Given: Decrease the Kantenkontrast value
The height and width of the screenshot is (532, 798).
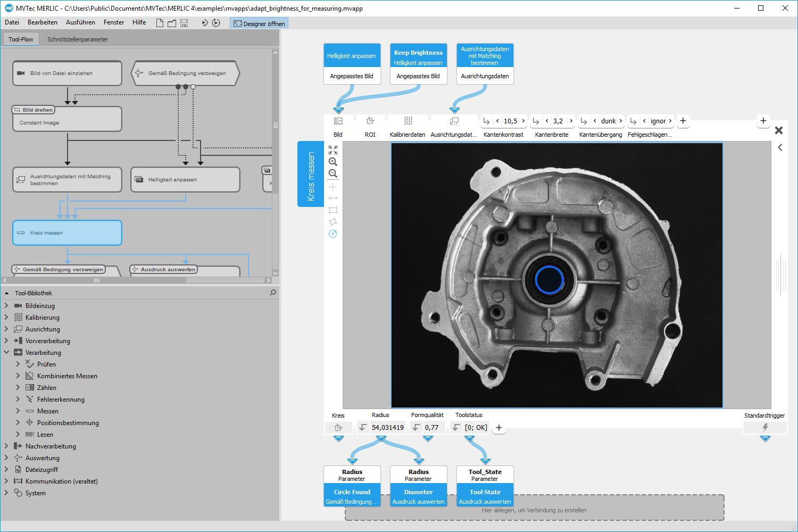Looking at the screenshot, I should [497, 121].
